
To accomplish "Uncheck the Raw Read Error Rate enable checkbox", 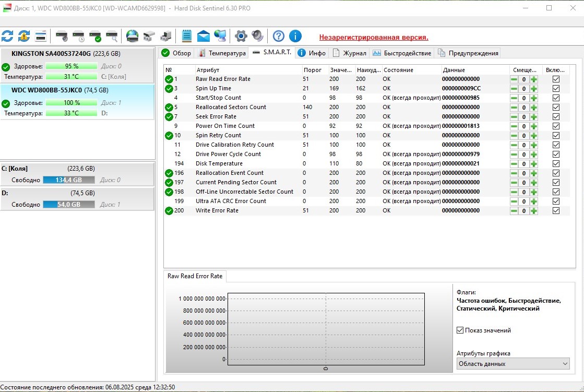I will [556, 79].
